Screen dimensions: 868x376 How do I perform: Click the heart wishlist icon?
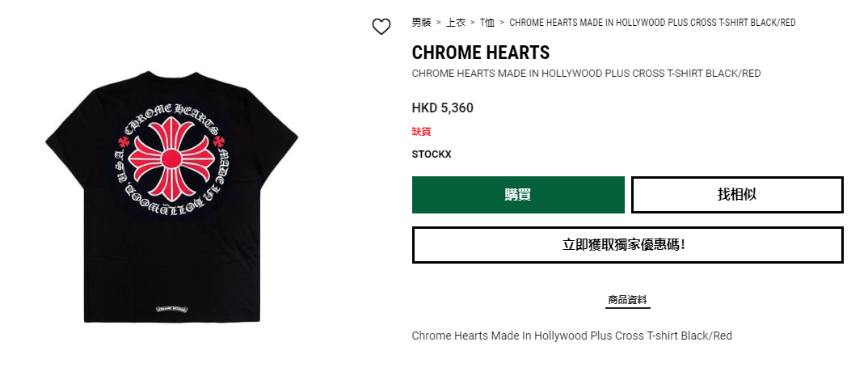coord(381,27)
